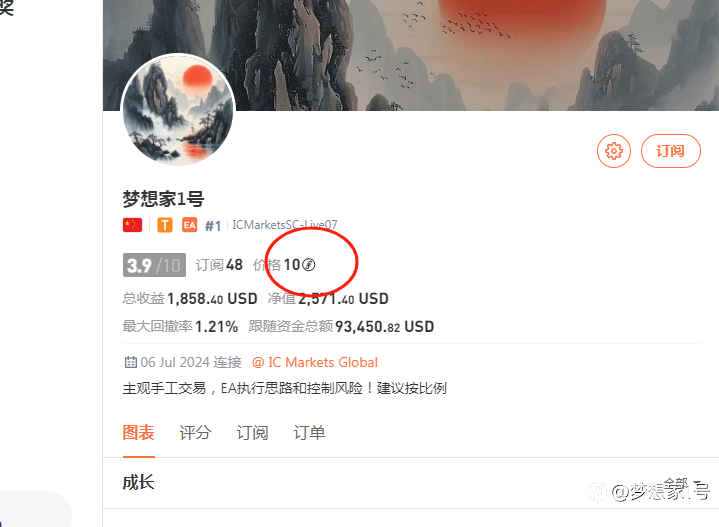Click the EA badge icon
The height and width of the screenshot is (527, 719).
click(x=189, y=225)
